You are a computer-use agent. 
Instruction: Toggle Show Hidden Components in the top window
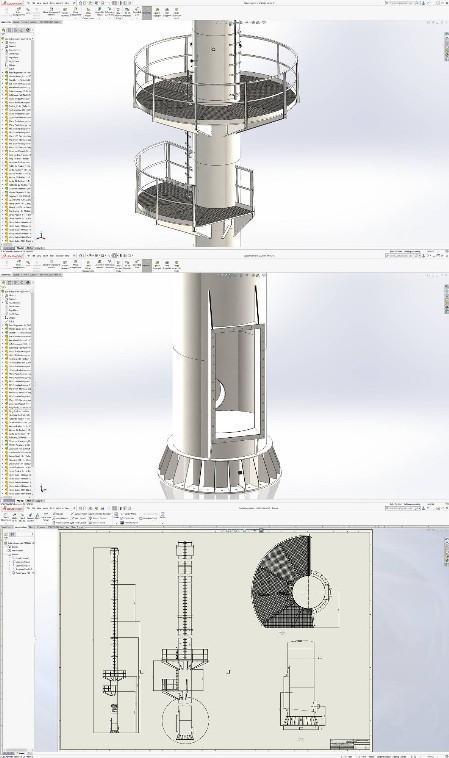tap(88, 12)
